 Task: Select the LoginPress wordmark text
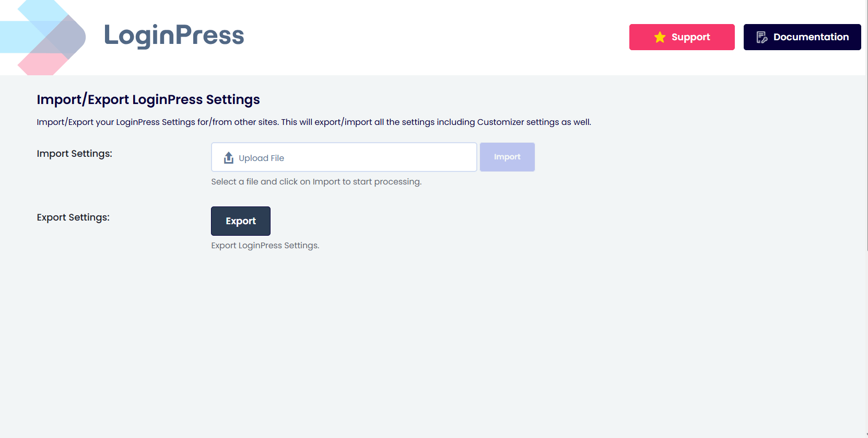point(175,36)
